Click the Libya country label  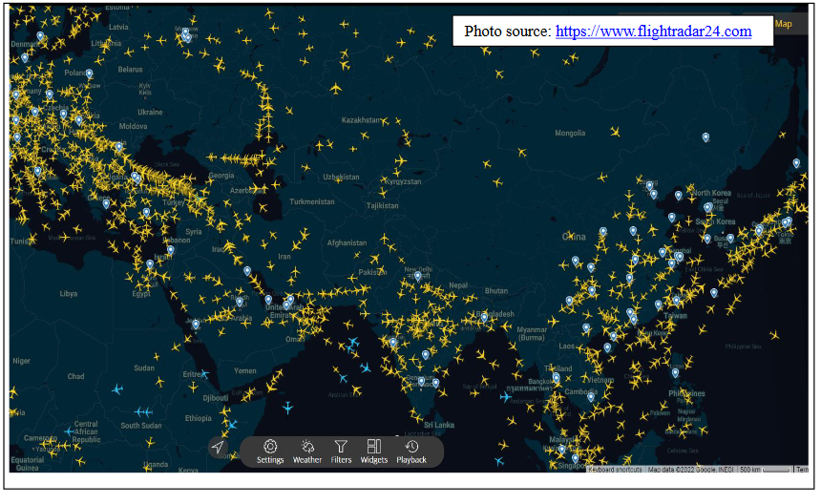(69, 294)
